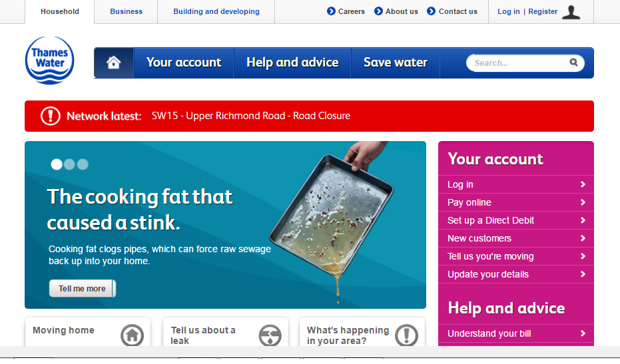The height and width of the screenshot is (364, 620).
Task: Click the What's happening exclamation icon
Action: (406, 335)
